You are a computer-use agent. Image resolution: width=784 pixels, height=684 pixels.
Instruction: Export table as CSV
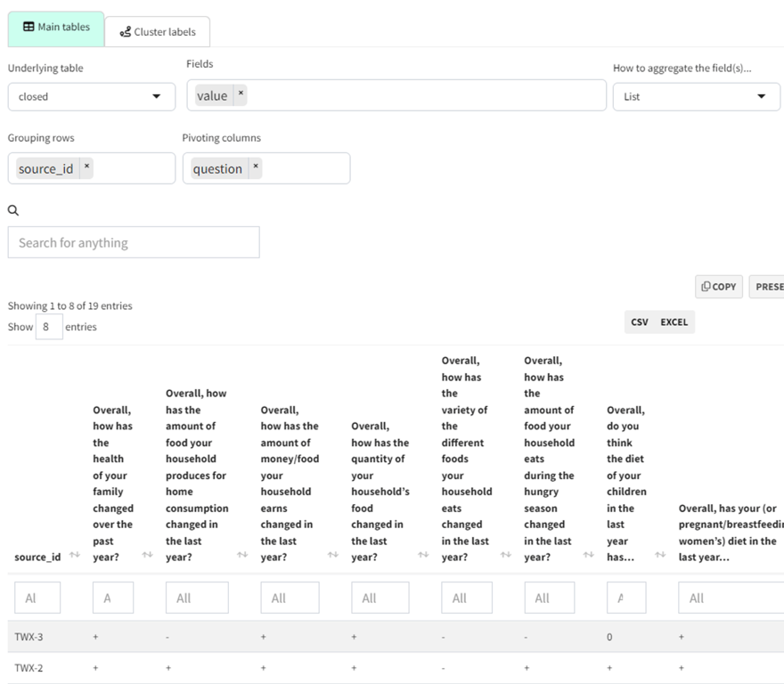coord(640,322)
